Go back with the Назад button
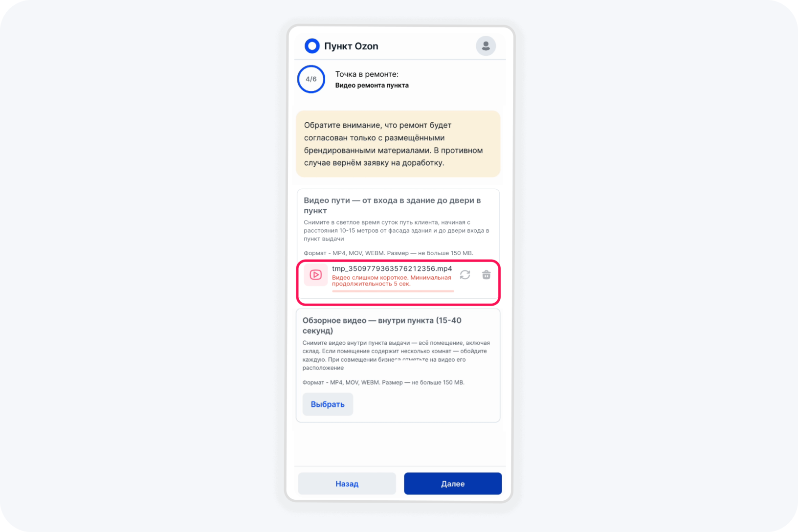 pos(347,484)
